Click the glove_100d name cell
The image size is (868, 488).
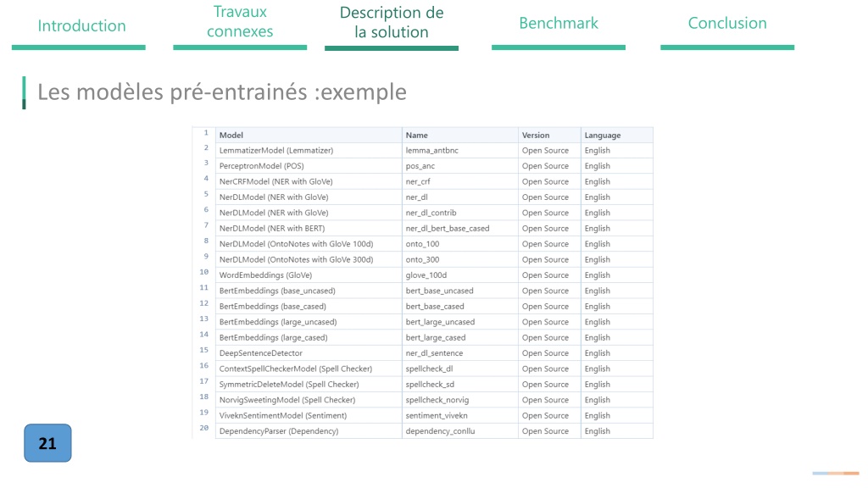[460, 275]
